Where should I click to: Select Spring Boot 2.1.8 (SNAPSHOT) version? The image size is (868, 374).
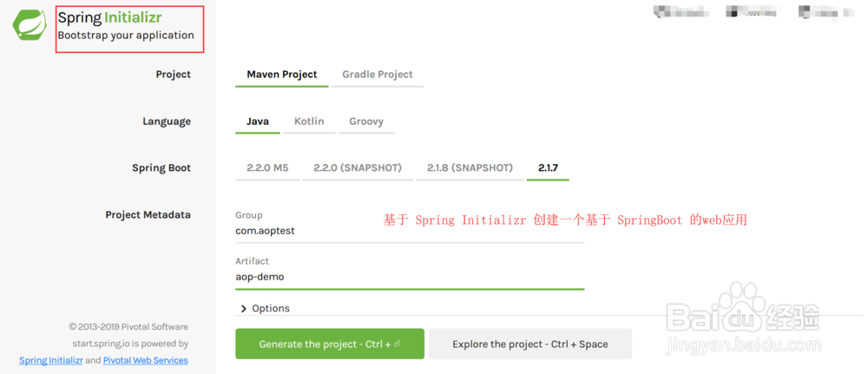click(x=470, y=168)
